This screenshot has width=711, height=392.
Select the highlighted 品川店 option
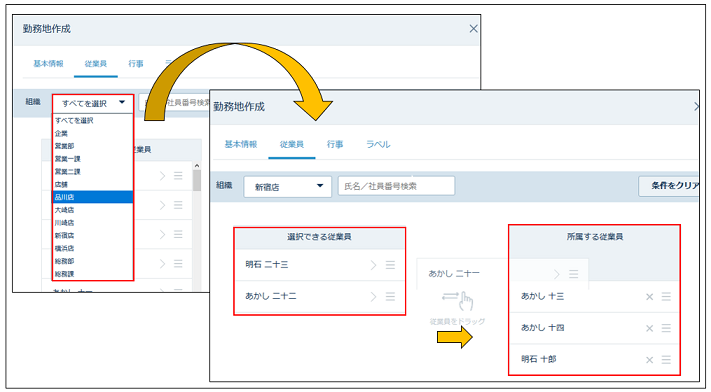(x=93, y=197)
